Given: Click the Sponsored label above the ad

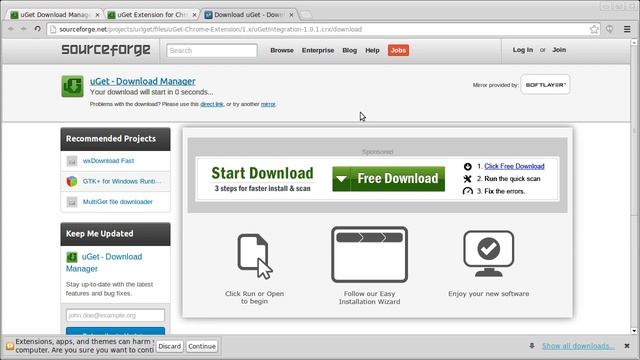Looking at the screenshot, I should pyautogui.click(x=378, y=152).
